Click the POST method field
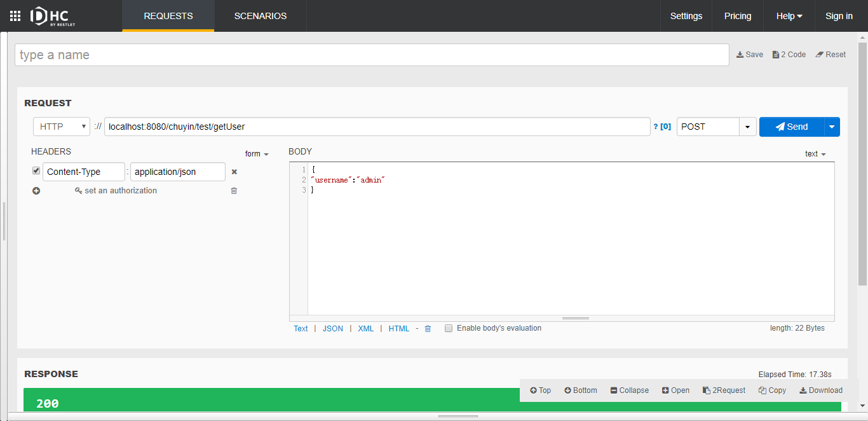 [708, 127]
